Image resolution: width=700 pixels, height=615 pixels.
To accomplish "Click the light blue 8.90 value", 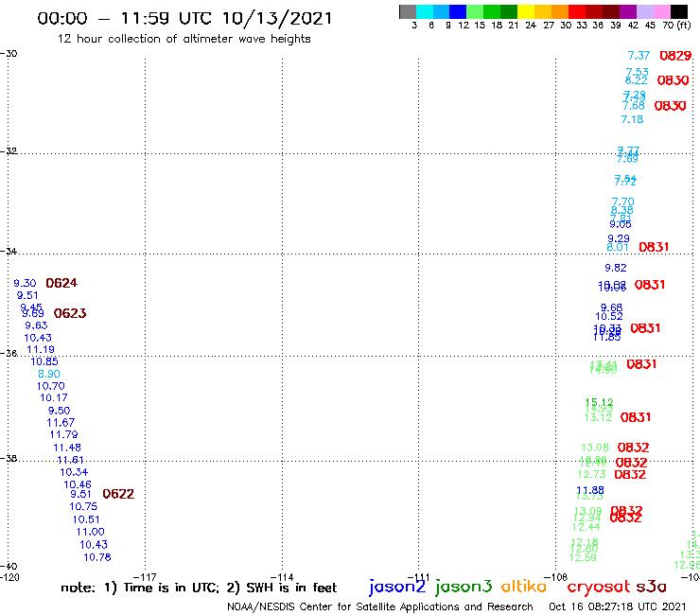I will [48, 374].
